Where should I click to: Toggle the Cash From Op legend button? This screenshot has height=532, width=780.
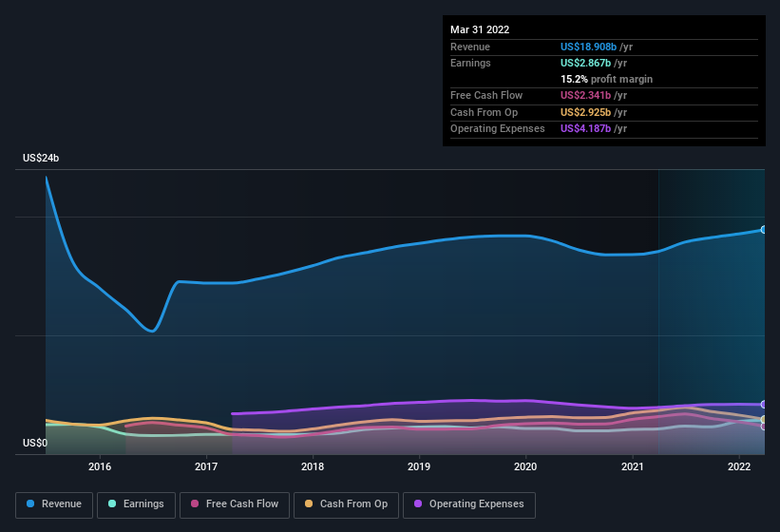coord(346,504)
